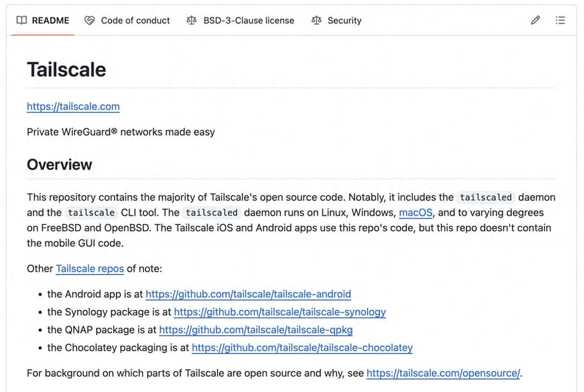
Task: Click the scale icon beside BSD-3-Clause license
Action: pos(192,21)
